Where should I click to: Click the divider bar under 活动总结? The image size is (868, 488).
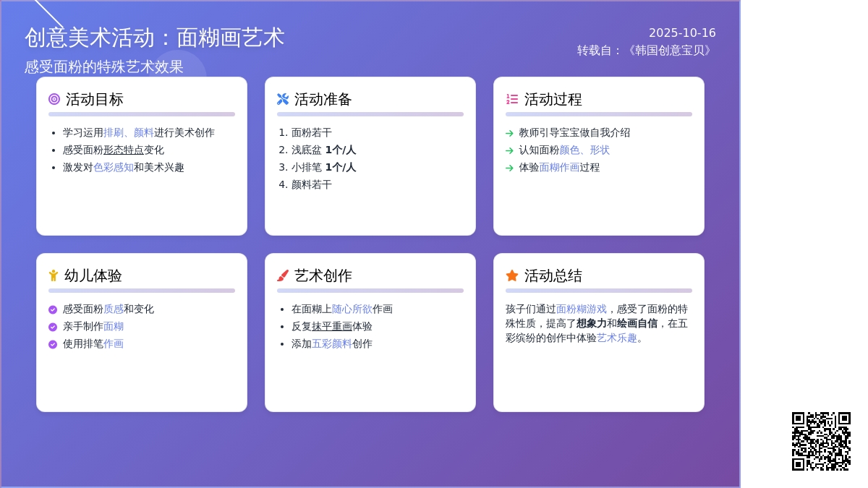point(599,291)
